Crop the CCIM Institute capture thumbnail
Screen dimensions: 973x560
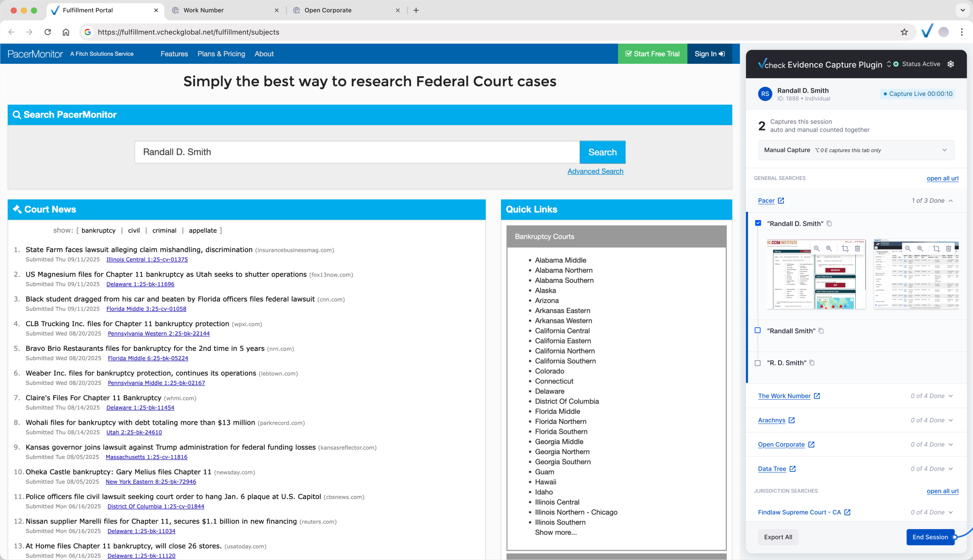tap(845, 248)
